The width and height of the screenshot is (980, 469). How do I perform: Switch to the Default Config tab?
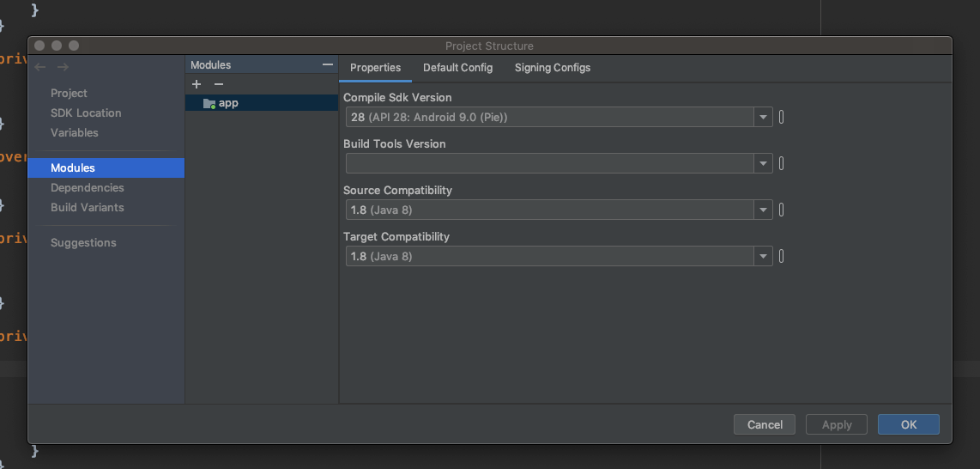(457, 68)
